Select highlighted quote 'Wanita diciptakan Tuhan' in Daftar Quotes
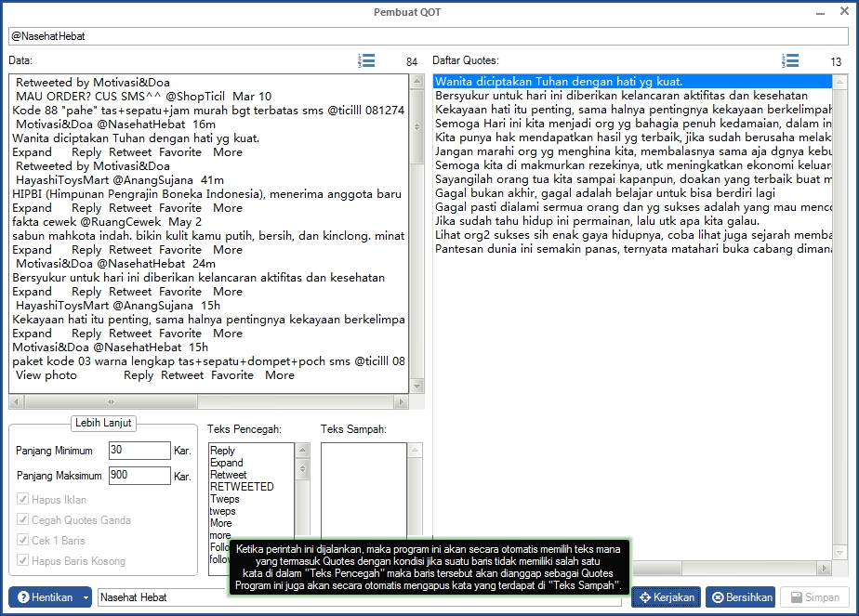 pyautogui.click(x=633, y=82)
